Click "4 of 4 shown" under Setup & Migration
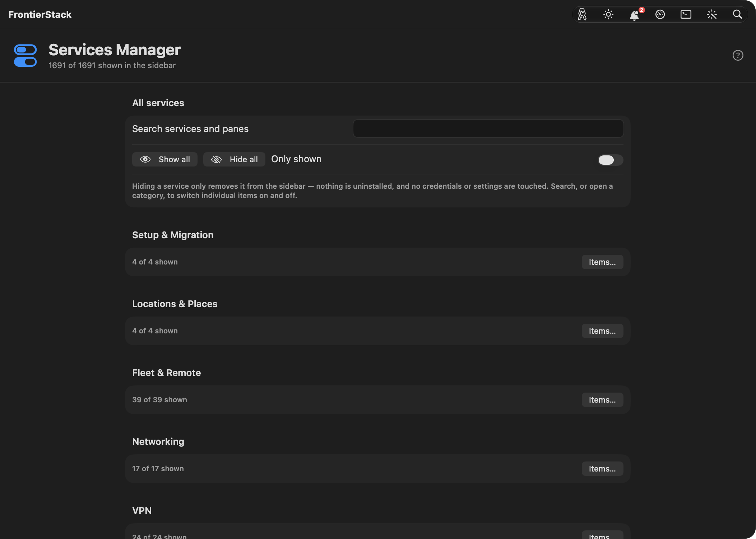Image resolution: width=756 pixels, height=539 pixels. [x=155, y=262]
